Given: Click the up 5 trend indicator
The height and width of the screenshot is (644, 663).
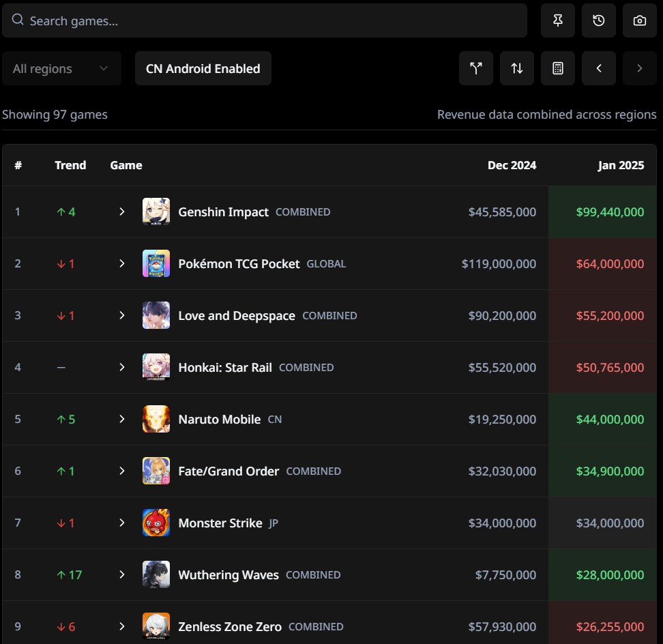Looking at the screenshot, I should pyautogui.click(x=66, y=420).
